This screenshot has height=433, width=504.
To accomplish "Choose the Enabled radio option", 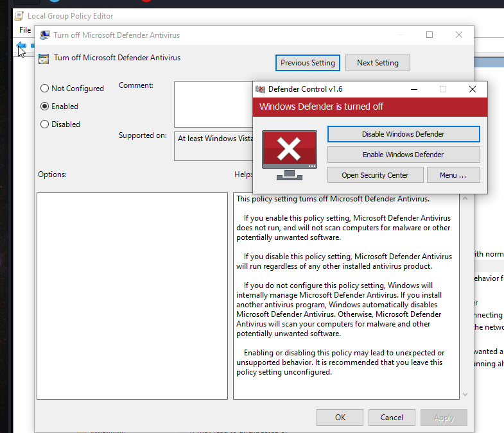I will point(59,106).
